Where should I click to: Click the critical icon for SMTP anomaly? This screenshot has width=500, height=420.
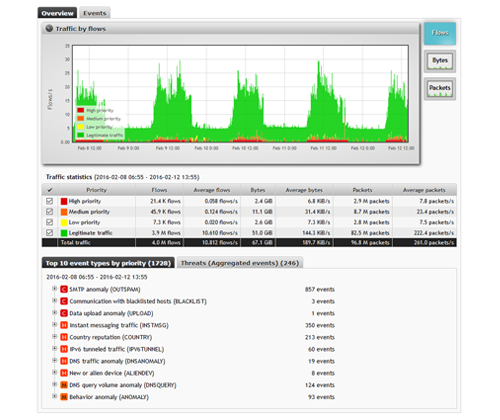click(x=64, y=289)
